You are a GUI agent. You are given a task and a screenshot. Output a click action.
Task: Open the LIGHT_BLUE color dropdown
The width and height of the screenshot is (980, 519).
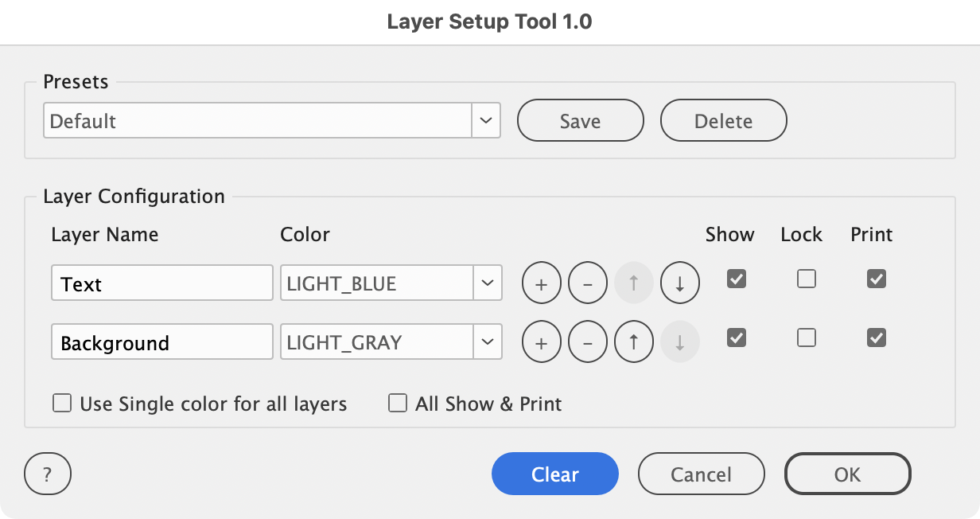click(x=488, y=283)
